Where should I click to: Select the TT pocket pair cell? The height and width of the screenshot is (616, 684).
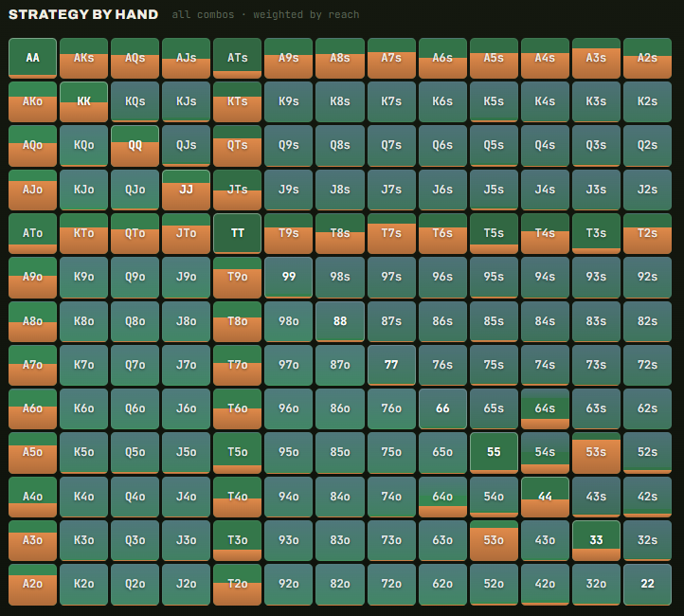(x=237, y=233)
